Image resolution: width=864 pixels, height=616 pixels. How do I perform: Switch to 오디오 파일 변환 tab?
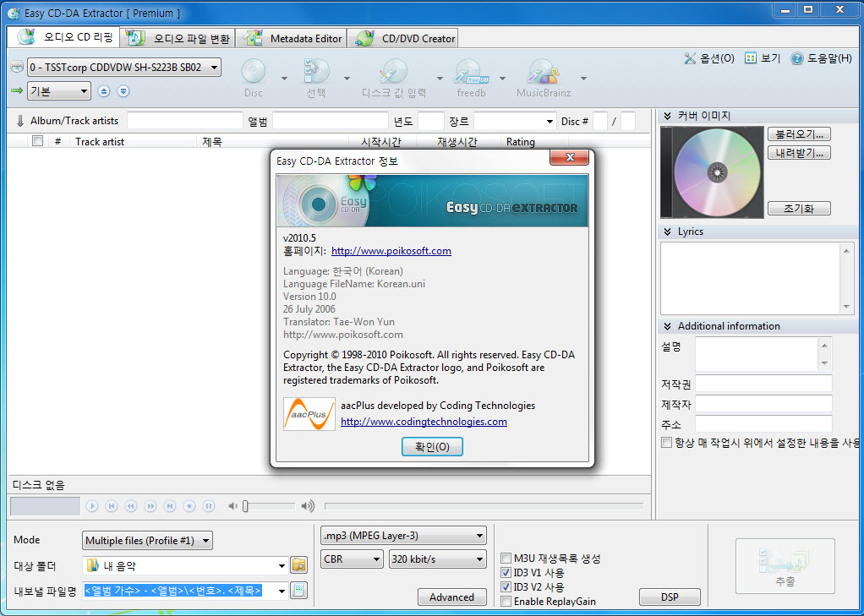[x=178, y=39]
